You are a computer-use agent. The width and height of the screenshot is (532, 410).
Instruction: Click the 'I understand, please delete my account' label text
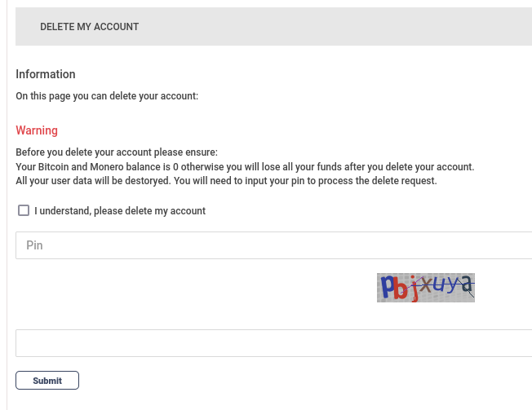[x=119, y=211]
